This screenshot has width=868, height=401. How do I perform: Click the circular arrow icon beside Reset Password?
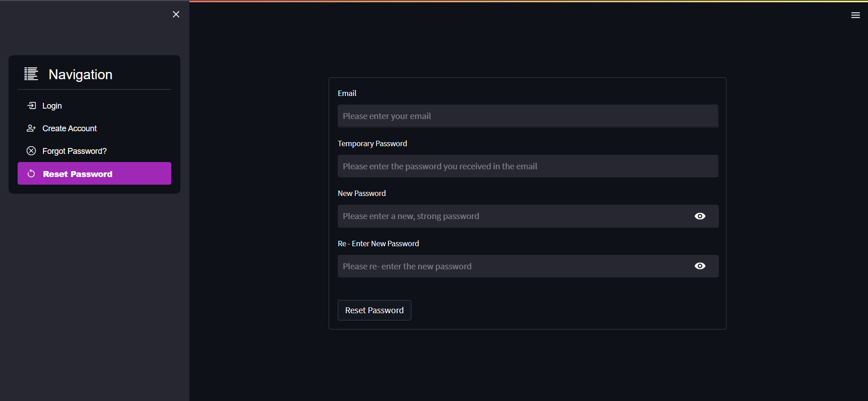31,174
